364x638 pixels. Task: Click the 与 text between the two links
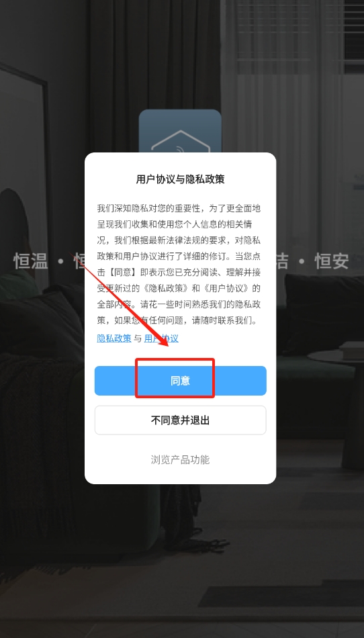point(138,338)
